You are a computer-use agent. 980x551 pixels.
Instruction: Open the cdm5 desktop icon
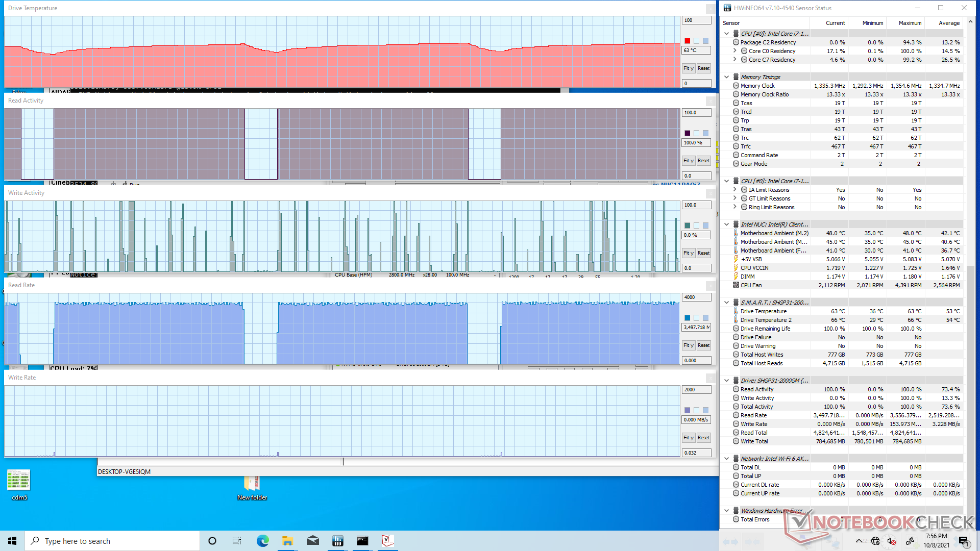pos(19,485)
